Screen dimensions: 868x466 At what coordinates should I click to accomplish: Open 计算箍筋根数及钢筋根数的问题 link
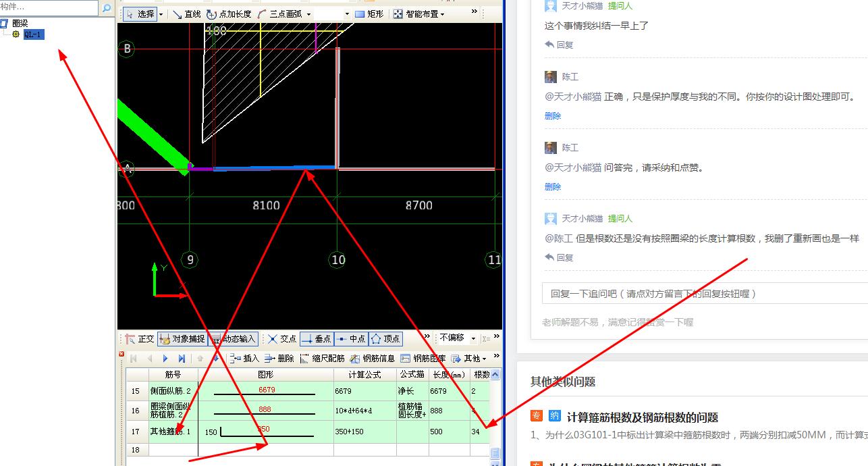pyautogui.click(x=643, y=417)
